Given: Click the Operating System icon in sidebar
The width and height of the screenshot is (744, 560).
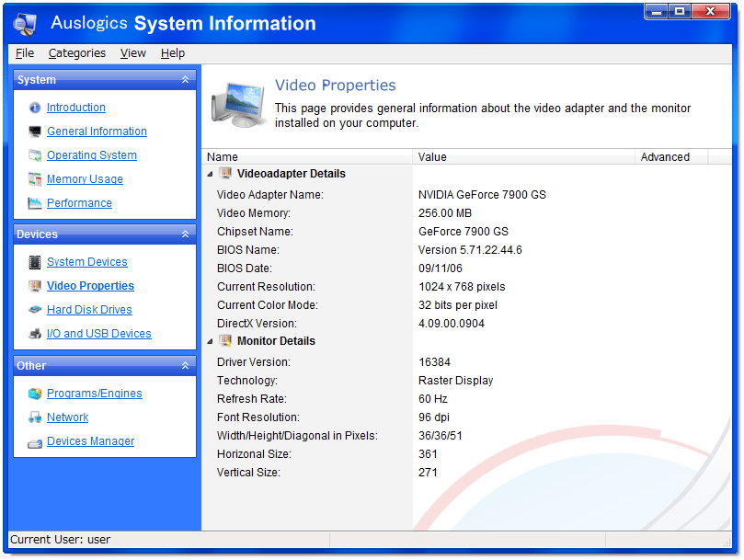Looking at the screenshot, I should [x=35, y=155].
